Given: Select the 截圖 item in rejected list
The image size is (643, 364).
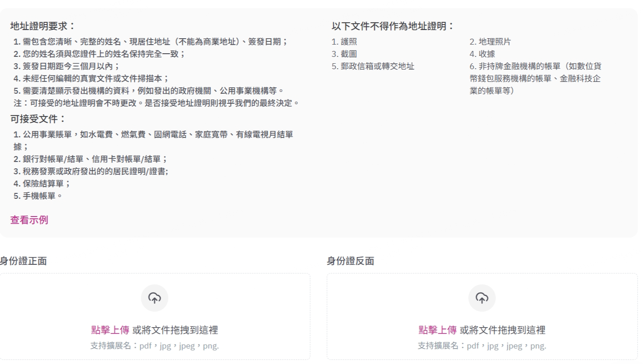Looking at the screenshot, I should point(345,54).
